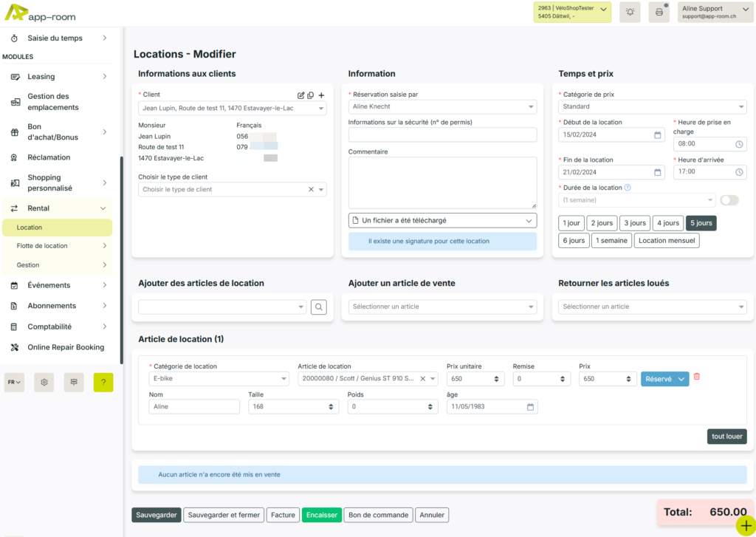The width and height of the screenshot is (756, 537).
Task: Search rental articles with the magnifier icon
Action: click(x=318, y=306)
